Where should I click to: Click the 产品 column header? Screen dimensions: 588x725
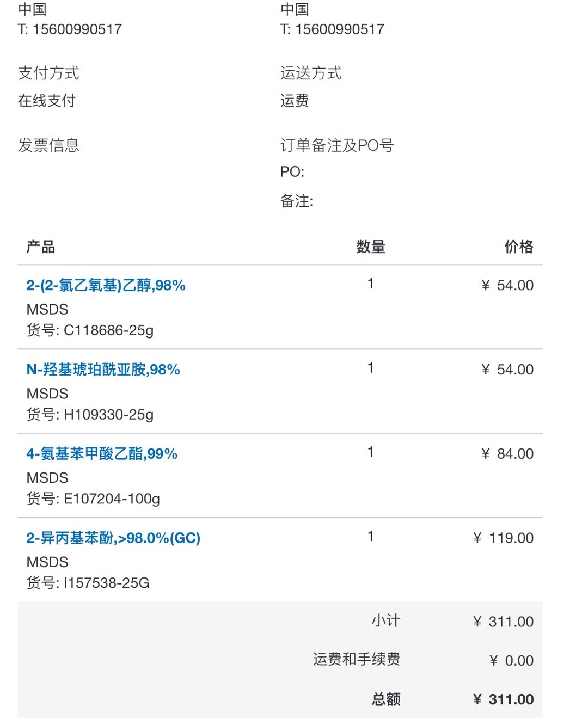[40, 247]
